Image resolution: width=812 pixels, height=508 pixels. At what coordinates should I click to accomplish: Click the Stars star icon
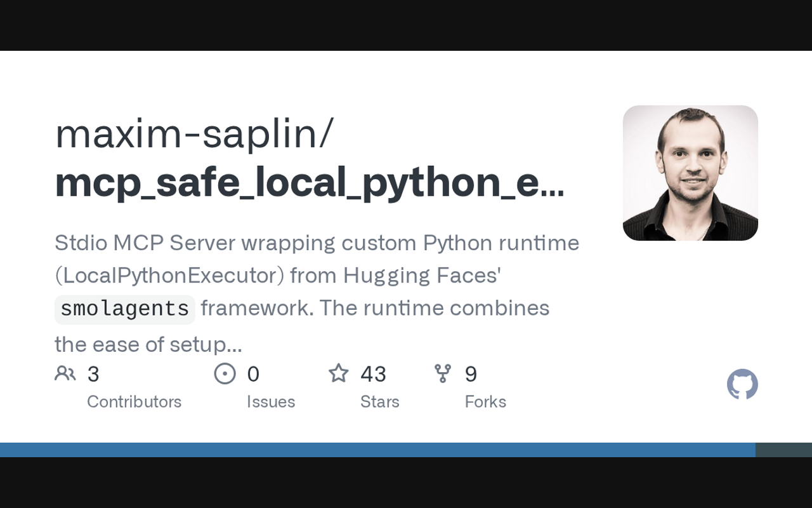click(339, 373)
